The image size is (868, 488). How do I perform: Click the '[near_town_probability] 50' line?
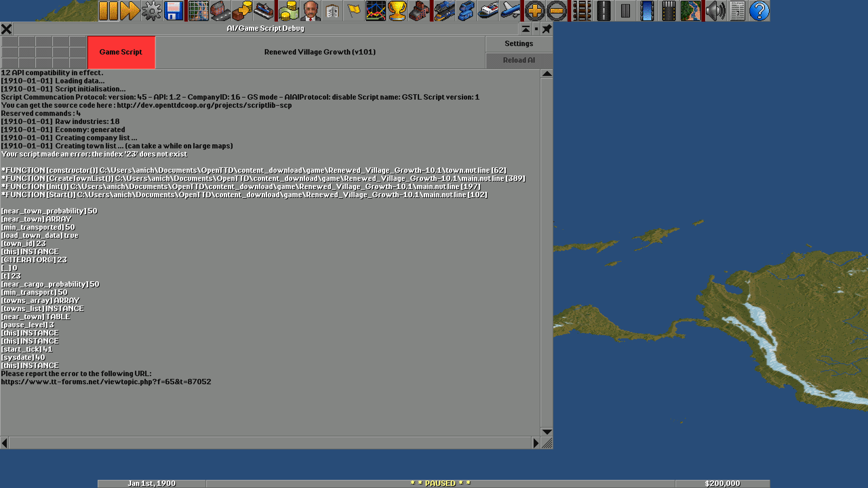49,211
